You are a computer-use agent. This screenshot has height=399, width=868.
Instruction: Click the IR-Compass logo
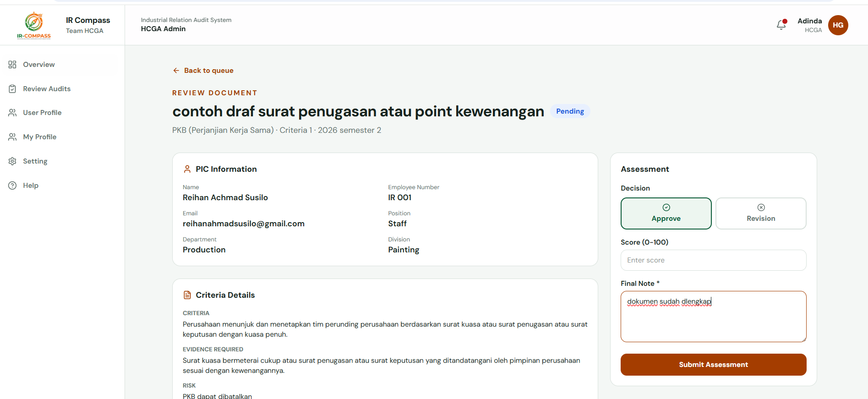click(x=34, y=25)
